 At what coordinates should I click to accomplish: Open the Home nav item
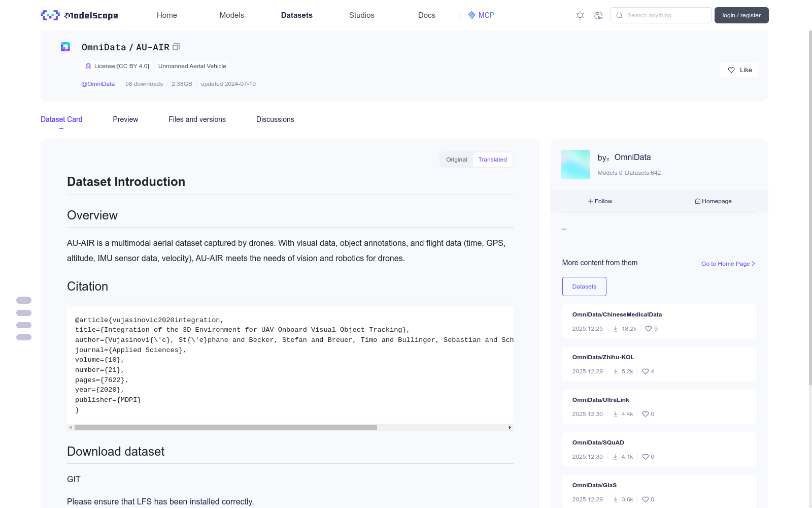coord(167,15)
